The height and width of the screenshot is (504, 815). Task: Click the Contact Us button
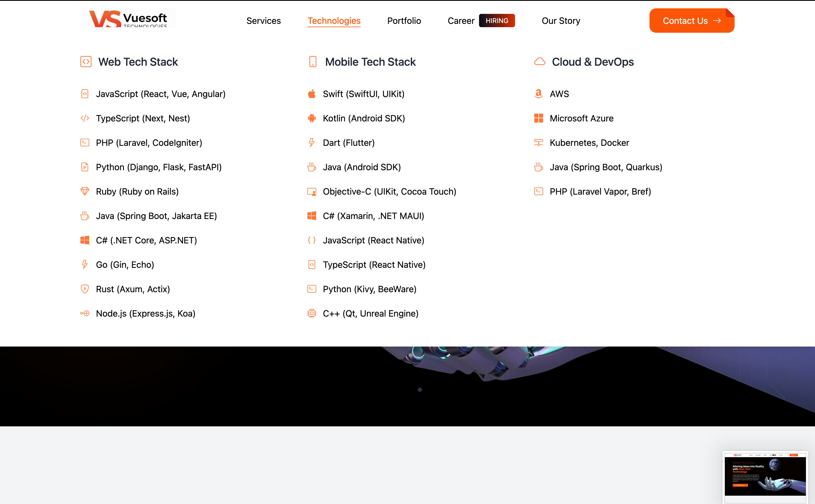pyautogui.click(x=692, y=21)
